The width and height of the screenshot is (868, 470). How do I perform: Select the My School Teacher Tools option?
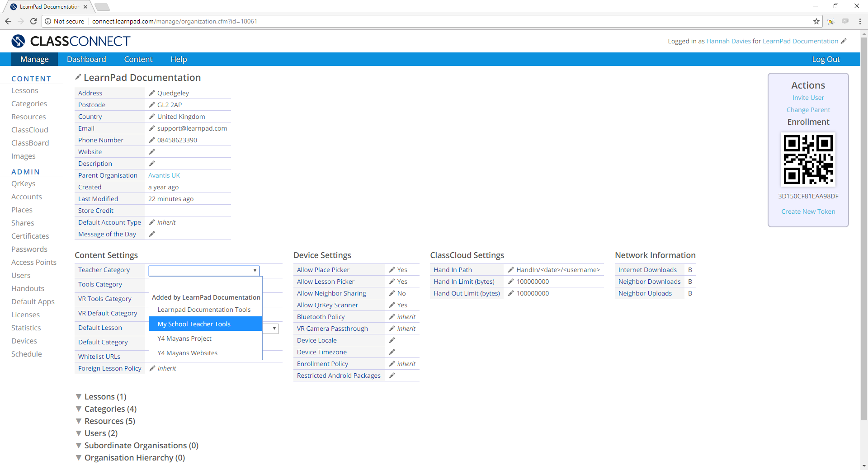coord(206,324)
